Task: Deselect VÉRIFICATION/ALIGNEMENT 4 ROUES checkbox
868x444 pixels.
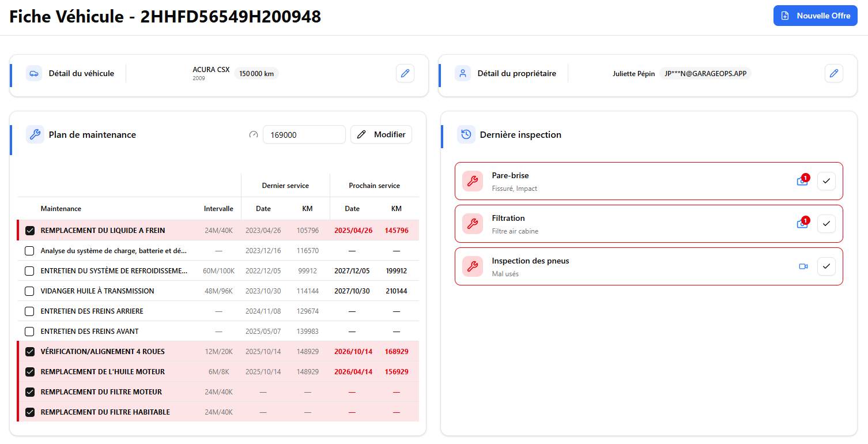Action: pyautogui.click(x=30, y=352)
